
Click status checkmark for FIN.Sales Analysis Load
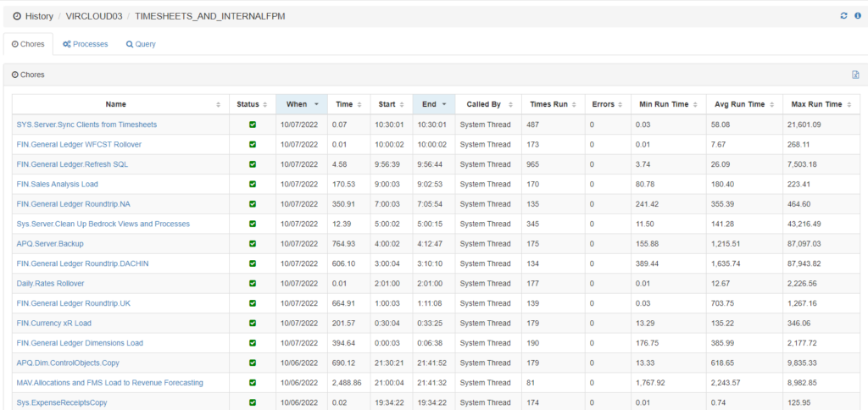pos(253,184)
